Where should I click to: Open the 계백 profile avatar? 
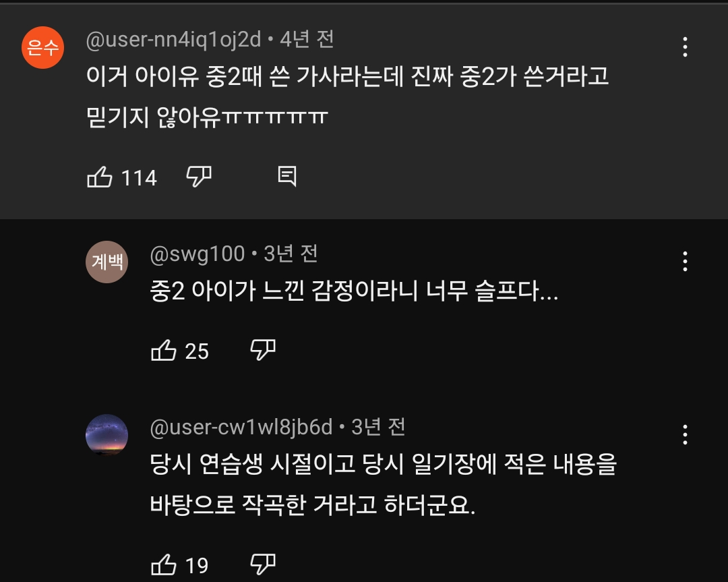107,262
